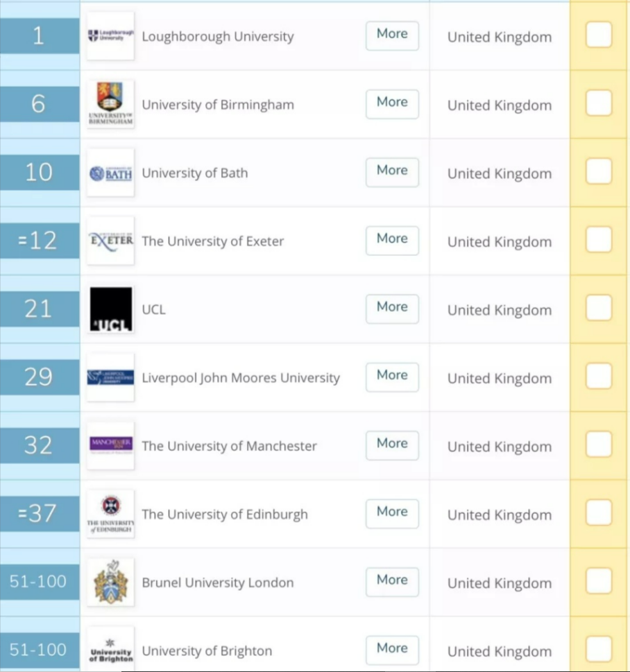The height and width of the screenshot is (672, 630).
Task: Select the UCL compare checkbox
Action: click(598, 308)
